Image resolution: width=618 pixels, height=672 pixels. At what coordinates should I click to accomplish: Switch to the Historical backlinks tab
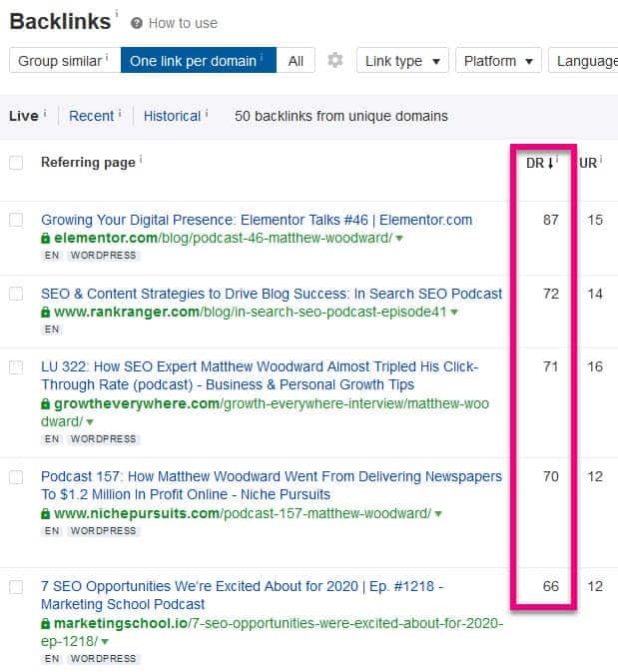tap(172, 116)
